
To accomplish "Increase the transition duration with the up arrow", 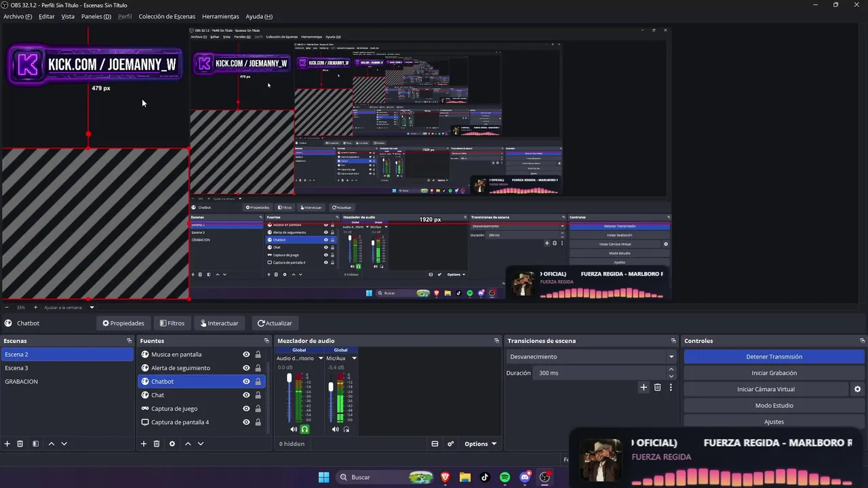I will [x=671, y=369].
